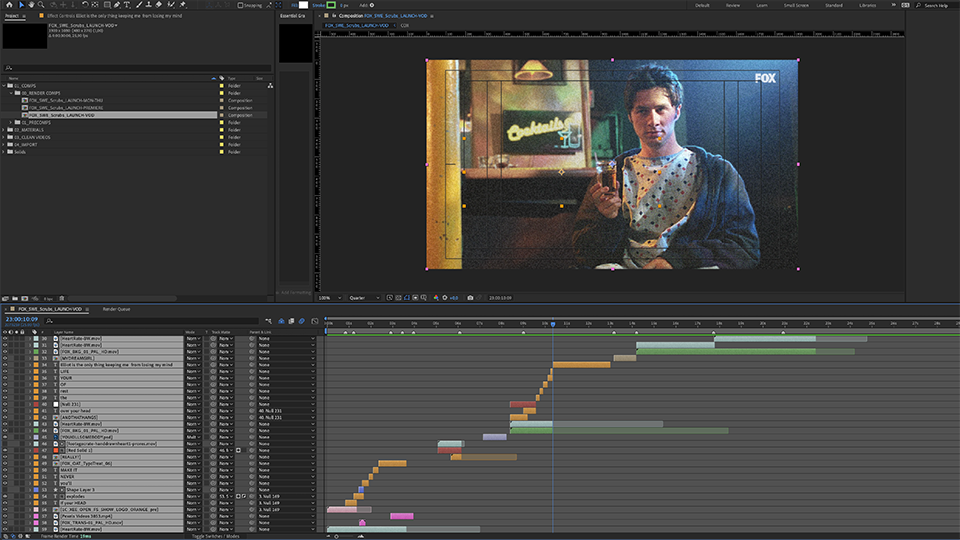Select the Default workspace
The width and height of the screenshot is (960, 540).
(702, 5)
